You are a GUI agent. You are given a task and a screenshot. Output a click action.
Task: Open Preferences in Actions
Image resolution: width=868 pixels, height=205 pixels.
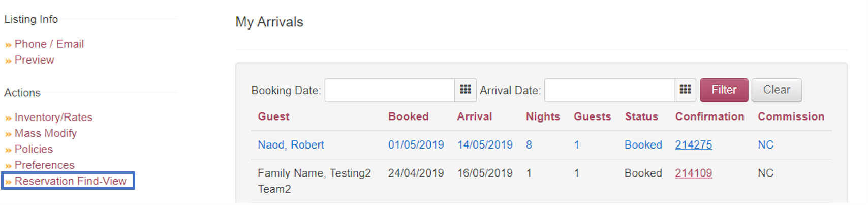[x=45, y=165]
